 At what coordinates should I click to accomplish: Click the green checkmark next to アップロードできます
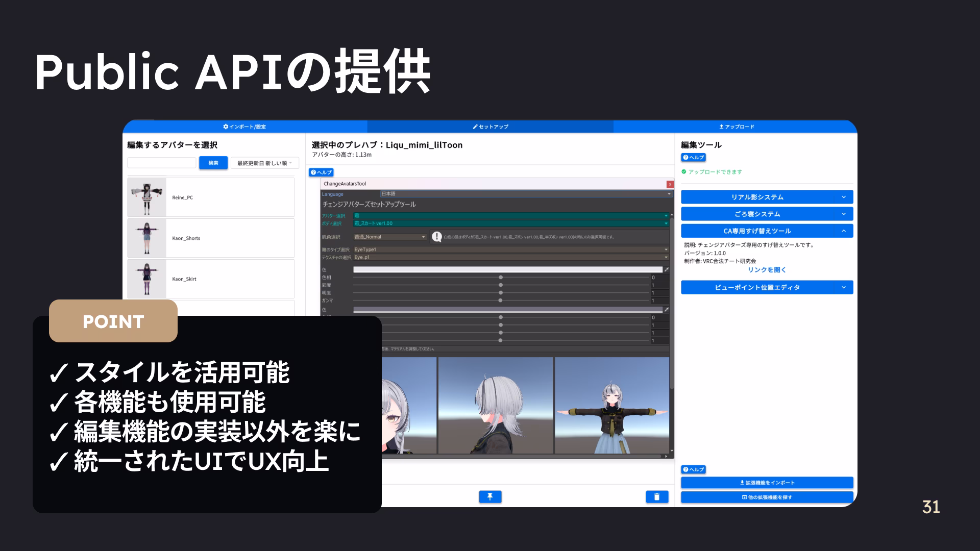point(684,172)
